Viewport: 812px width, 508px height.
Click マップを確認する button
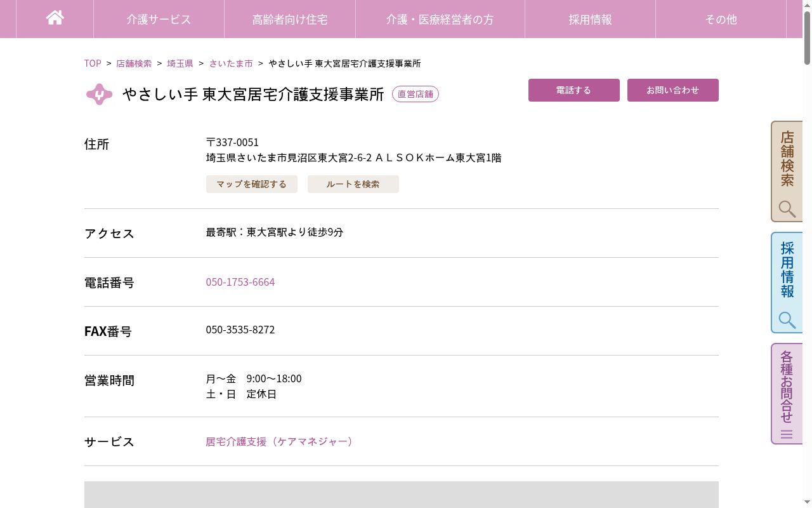[x=252, y=184]
